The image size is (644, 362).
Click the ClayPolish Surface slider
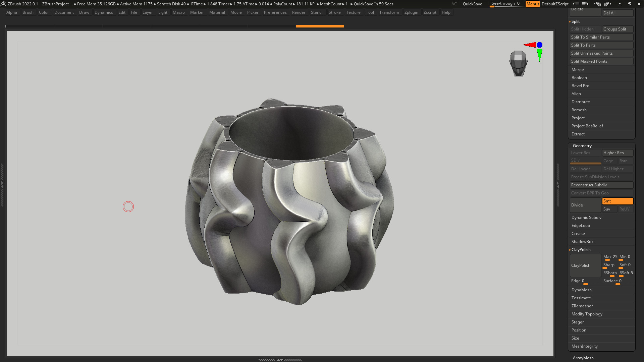[618, 282]
